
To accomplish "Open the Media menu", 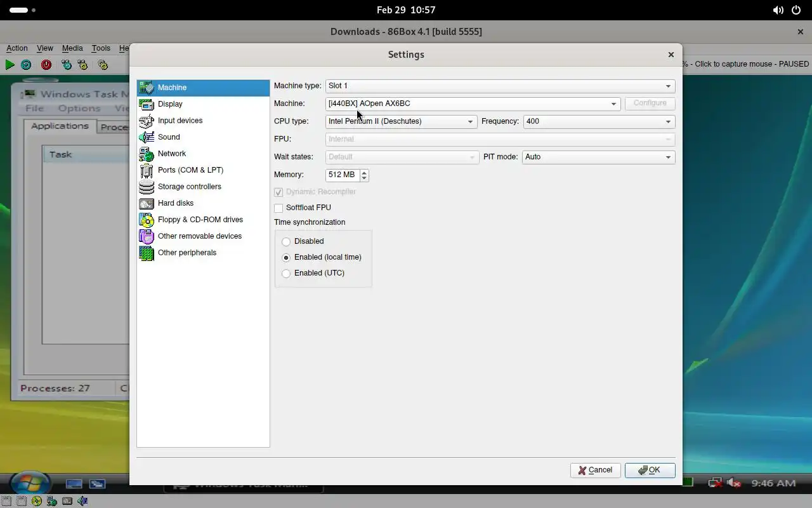I will pos(72,48).
